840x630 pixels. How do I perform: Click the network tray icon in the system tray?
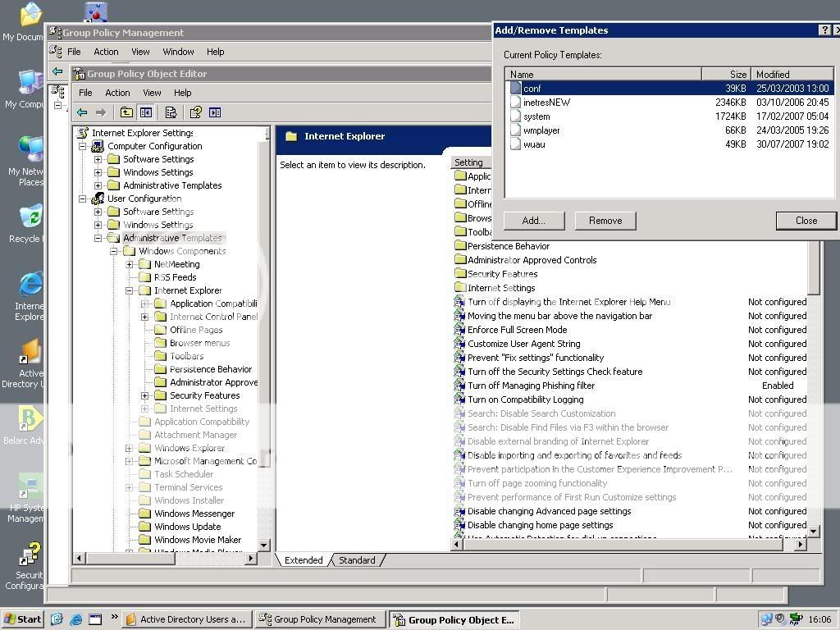(767, 619)
